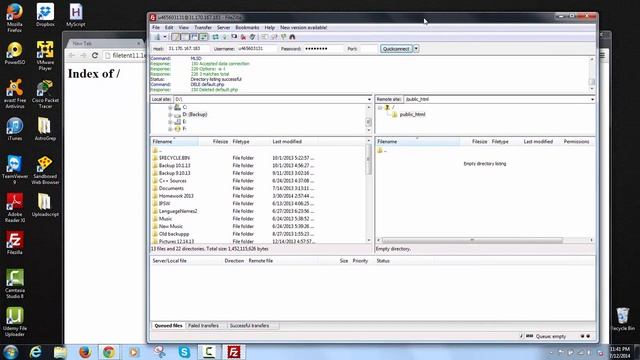Click the Cancel current operation icon
This screenshot has width=640, height=360.
click(234, 37)
